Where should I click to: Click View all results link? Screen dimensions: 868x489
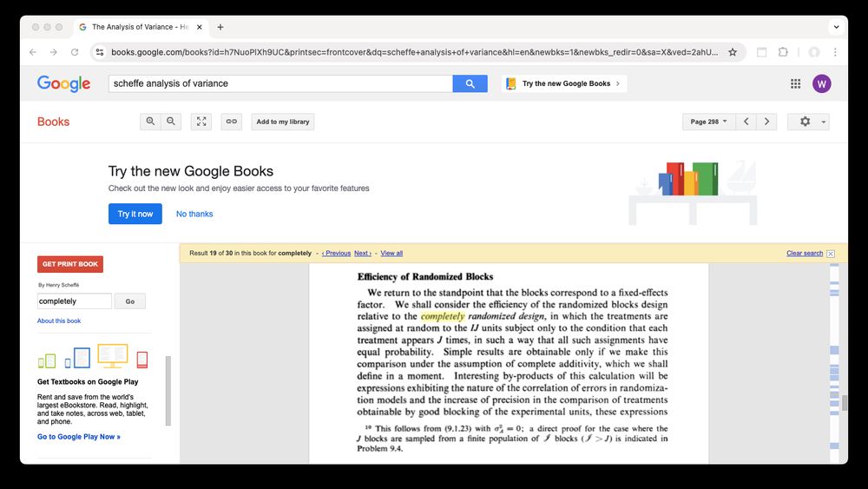click(x=391, y=253)
